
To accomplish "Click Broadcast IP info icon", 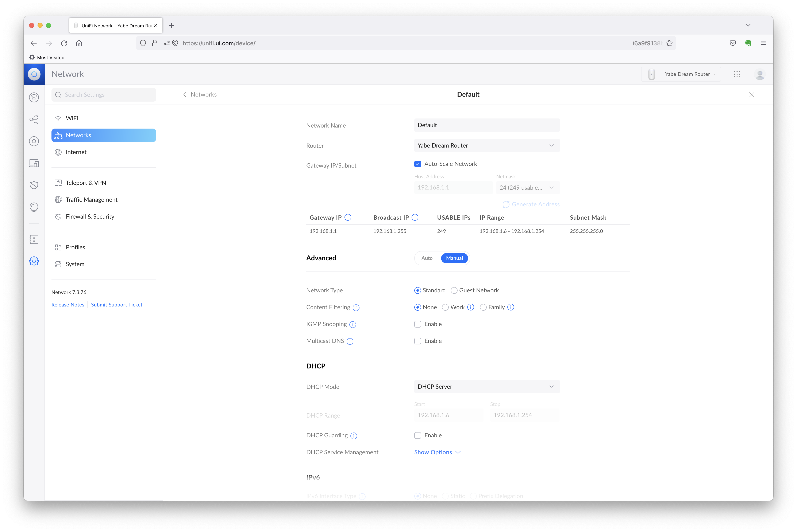I will tap(415, 218).
